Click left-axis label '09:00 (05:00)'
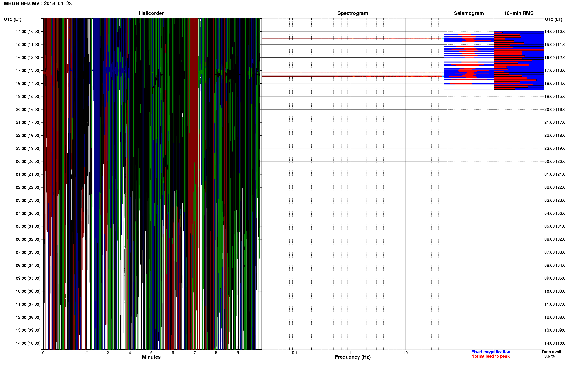This screenshot has width=588, height=368. pos(28,278)
